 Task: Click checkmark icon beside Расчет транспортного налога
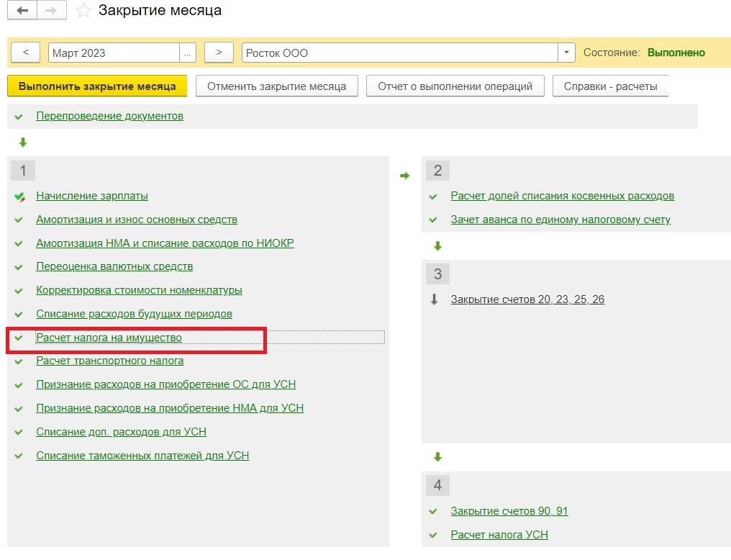(x=19, y=361)
